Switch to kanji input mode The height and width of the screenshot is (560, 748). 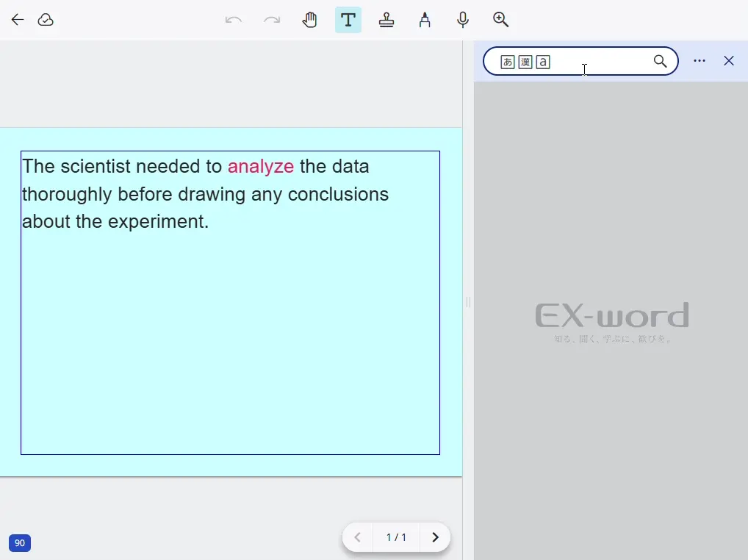[525, 62]
